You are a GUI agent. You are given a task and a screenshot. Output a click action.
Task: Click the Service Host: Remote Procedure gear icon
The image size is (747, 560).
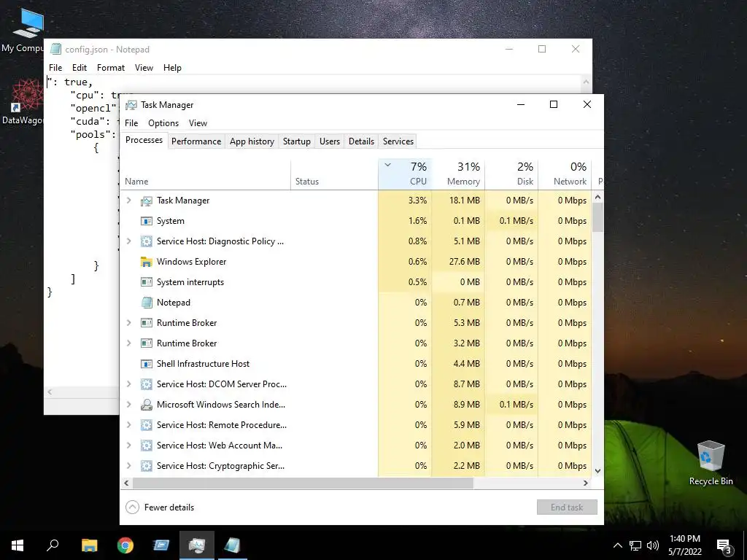[x=146, y=425]
